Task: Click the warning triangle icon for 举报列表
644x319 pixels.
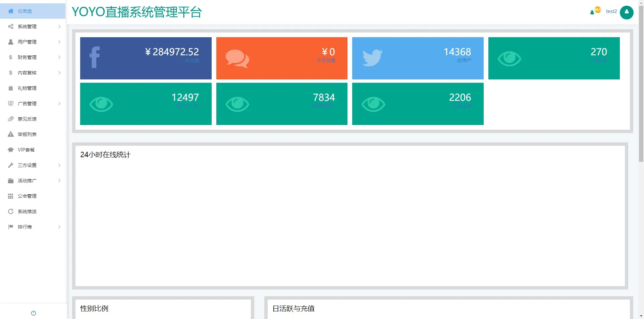Action: point(11,134)
